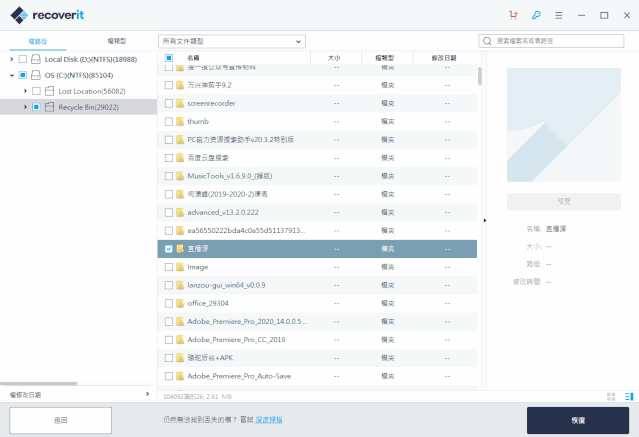This screenshot has height=437, width=639.
Task: Check the screenrecorder folder checkbox
Action: [169, 104]
